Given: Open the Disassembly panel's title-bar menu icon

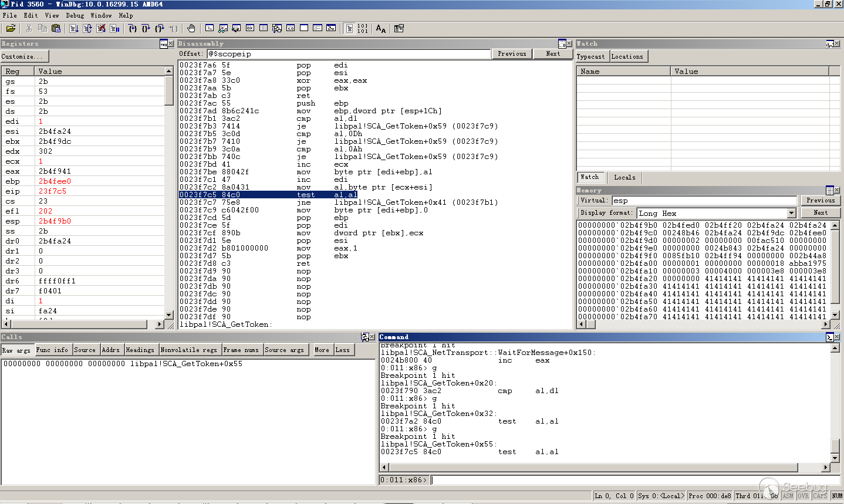Looking at the screenshot, I should [x=562, y=44].
